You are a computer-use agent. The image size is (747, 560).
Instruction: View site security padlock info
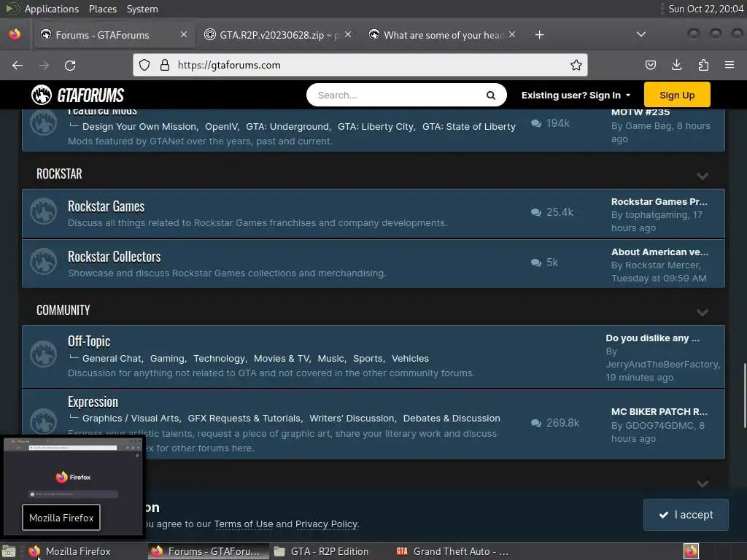point(165,65)
